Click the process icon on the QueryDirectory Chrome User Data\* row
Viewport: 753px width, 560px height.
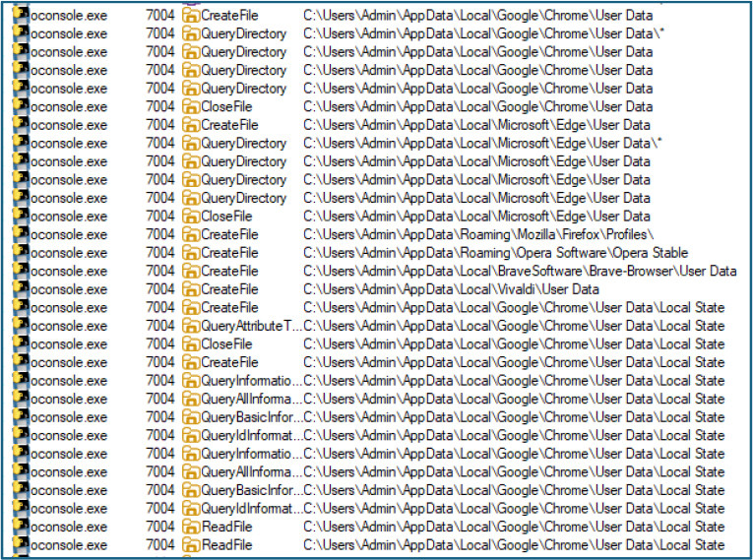[21, 32]
